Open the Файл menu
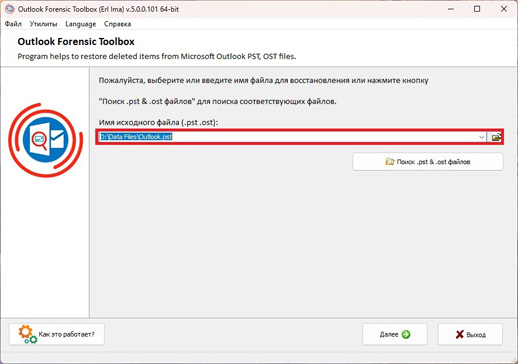The width and height of the screenshot is (518, 364). [13, 24]
